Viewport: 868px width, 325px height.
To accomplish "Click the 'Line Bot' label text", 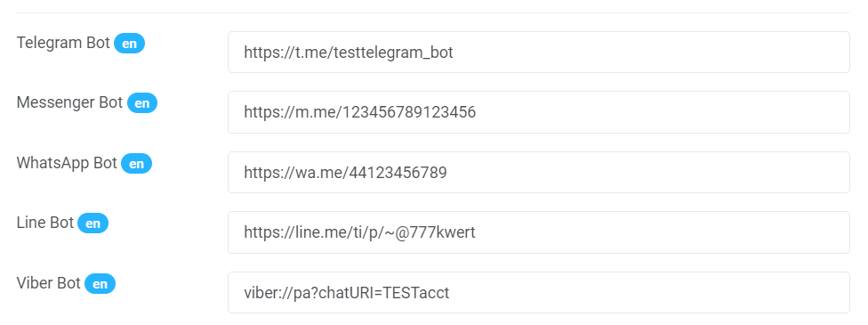I will pyautogui.click(x=45, y=223).
